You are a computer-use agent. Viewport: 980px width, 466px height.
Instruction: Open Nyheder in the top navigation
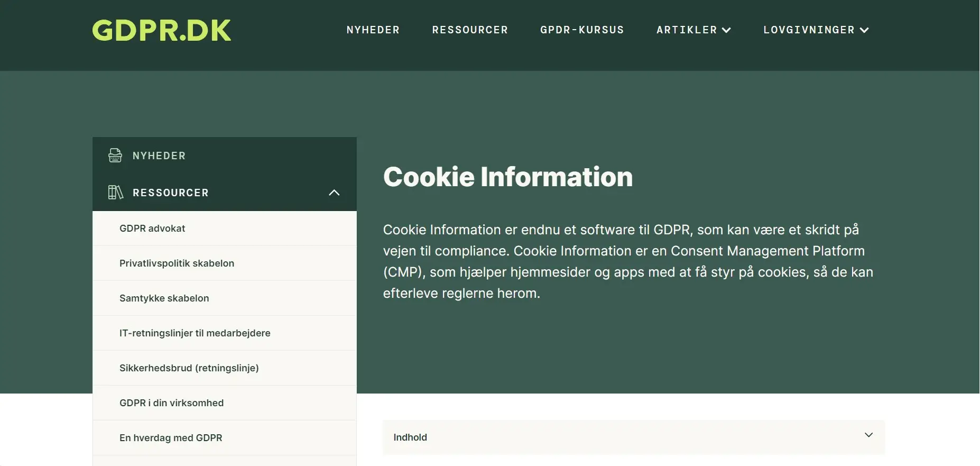[373, 30]
